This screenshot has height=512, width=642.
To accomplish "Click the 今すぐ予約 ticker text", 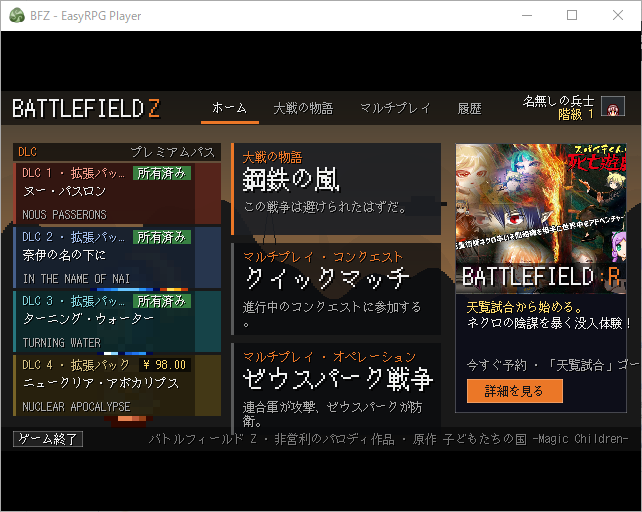I will pos(552,365).
